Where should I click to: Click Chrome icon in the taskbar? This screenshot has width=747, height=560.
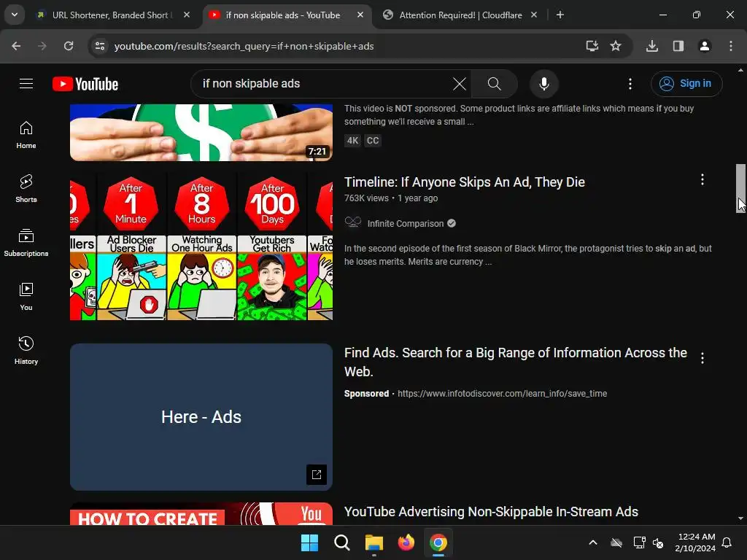(x=438, y=542)
